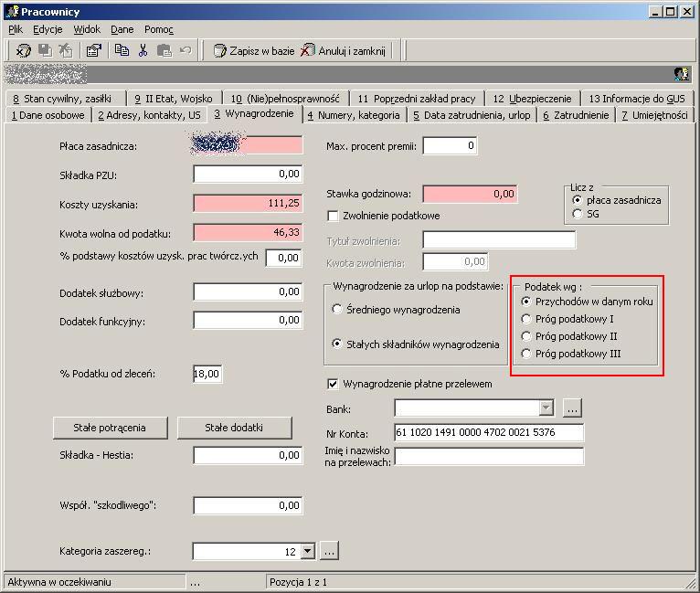Switch to '4 Numery, kategoria' tab
Viewport: 700px width, 593px height.
click(x=355, y=115)
